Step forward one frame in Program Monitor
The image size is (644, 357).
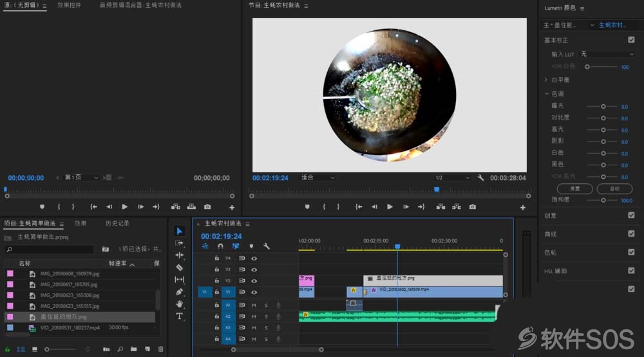pyautogui.click(x=406, y=207)
